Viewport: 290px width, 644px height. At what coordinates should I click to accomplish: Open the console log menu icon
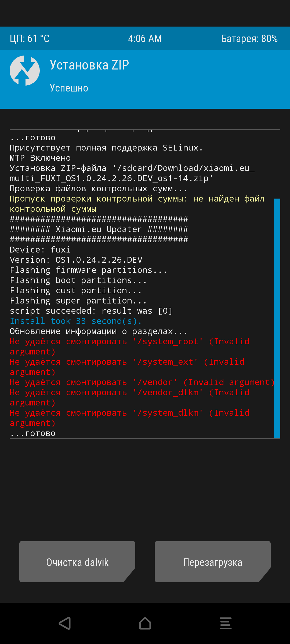click(x=226, y=623)
